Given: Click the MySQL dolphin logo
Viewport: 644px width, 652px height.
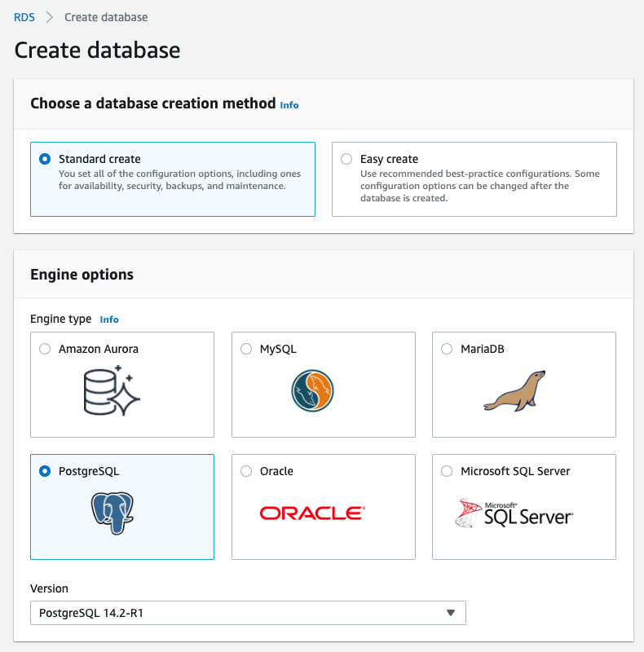Looking at the screenshot, I should (315, 390).
